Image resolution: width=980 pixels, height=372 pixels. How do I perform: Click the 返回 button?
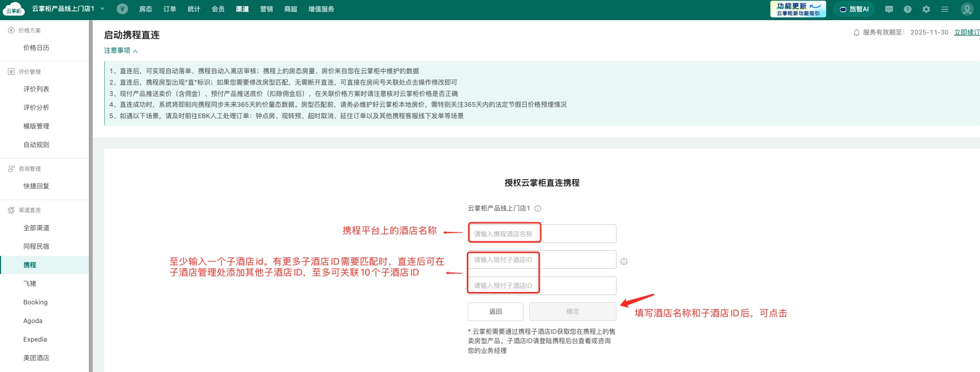[496, 311]
